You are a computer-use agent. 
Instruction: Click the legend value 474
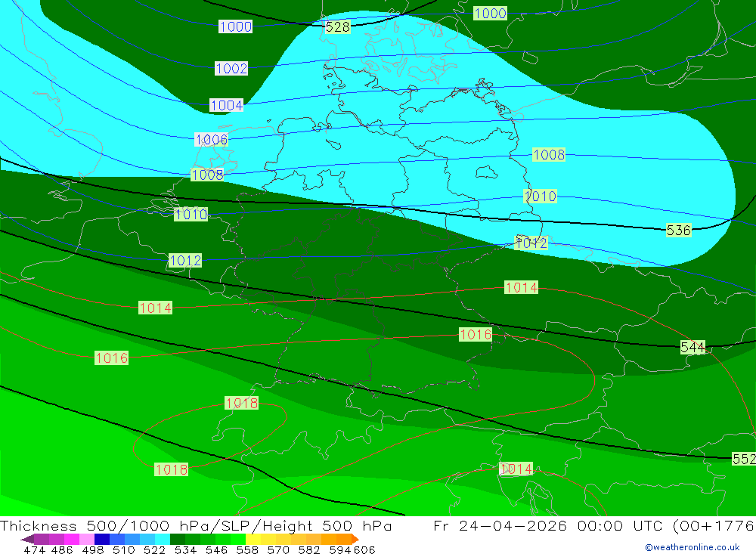coord(34,550)
